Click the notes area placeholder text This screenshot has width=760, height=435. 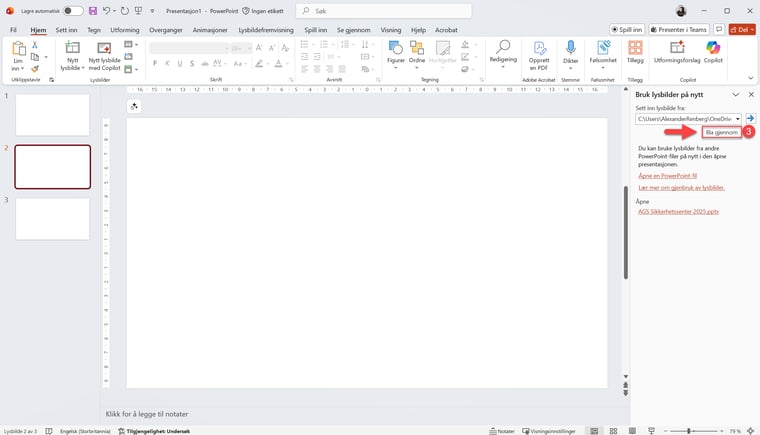coord(147,414)
